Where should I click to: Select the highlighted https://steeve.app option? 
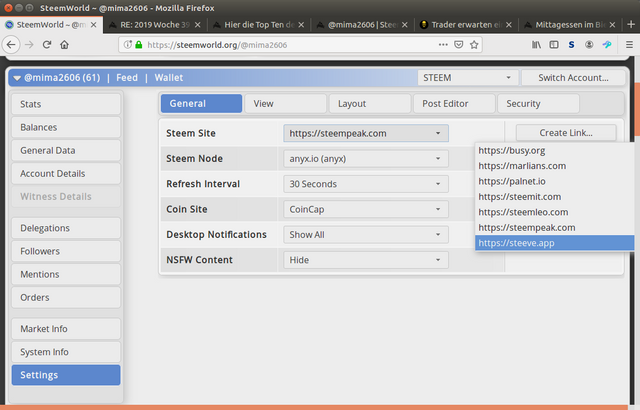pos(554,243)
